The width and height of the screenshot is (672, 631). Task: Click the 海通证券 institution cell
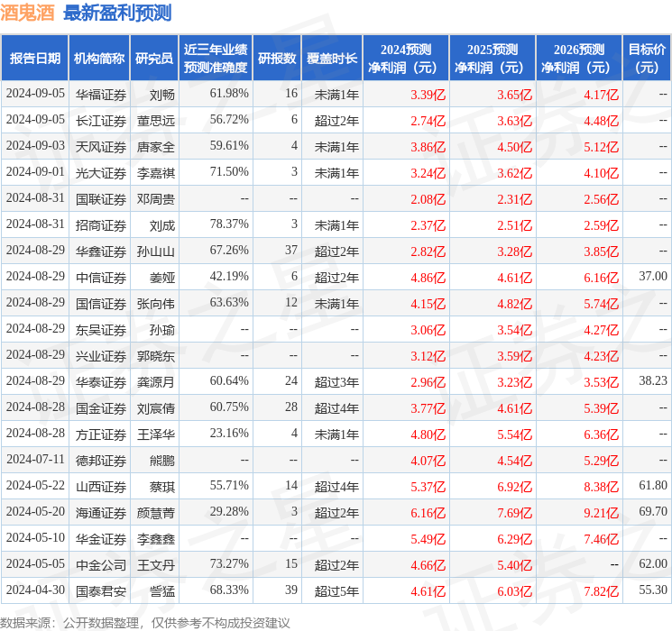[101, 513]
